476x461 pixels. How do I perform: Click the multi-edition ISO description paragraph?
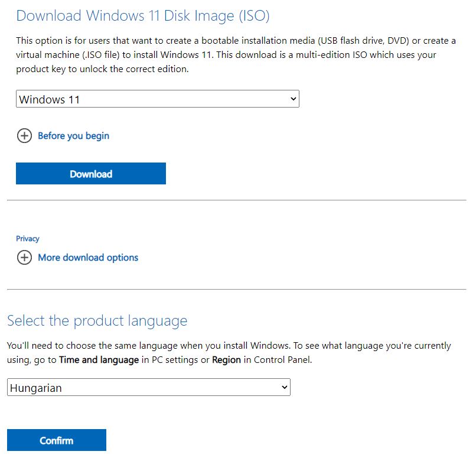[236, 54]
